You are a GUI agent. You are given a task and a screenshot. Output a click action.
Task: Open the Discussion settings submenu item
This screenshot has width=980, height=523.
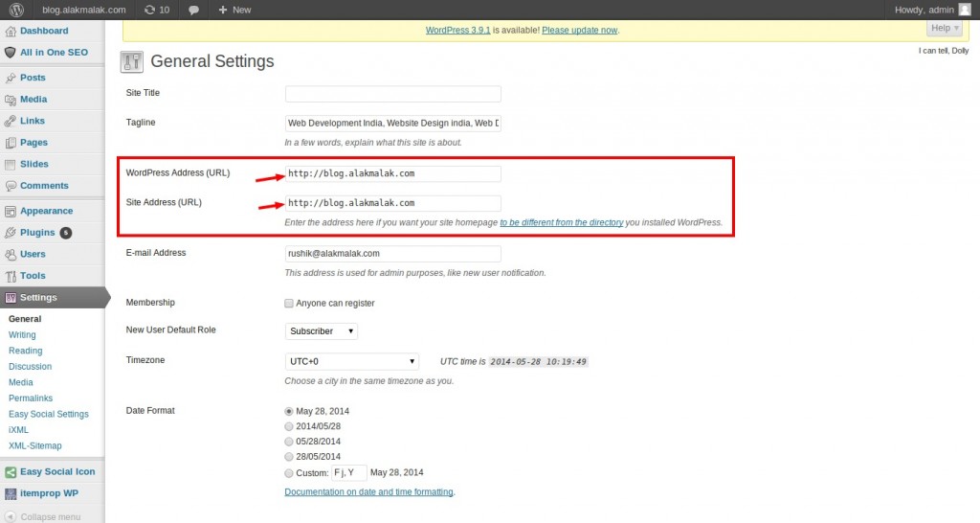tap(30, 367)
